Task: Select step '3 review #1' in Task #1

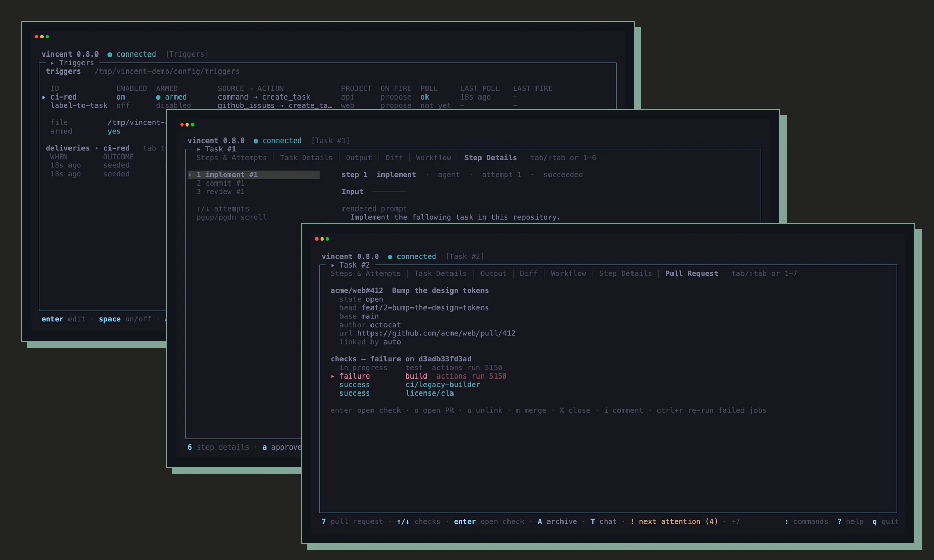Action: pos(221,192)
